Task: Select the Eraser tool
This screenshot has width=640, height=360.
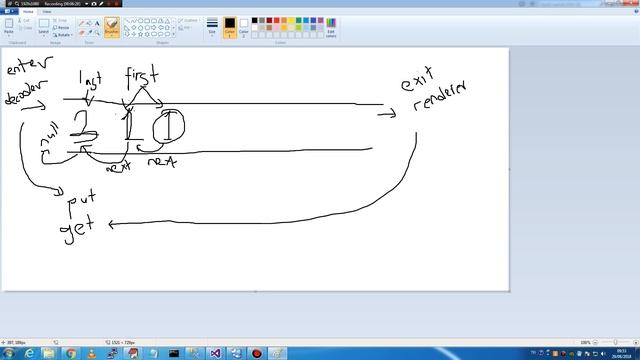Action: 81,33
